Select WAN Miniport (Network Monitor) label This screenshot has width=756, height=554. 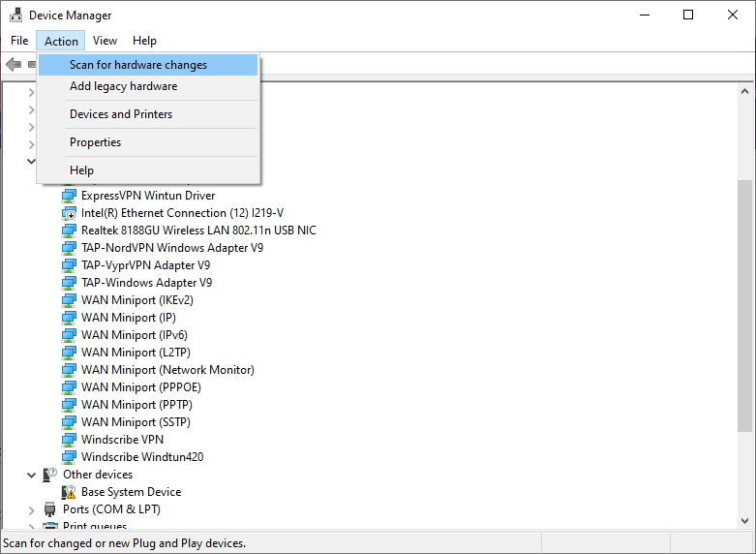(167, 370)
